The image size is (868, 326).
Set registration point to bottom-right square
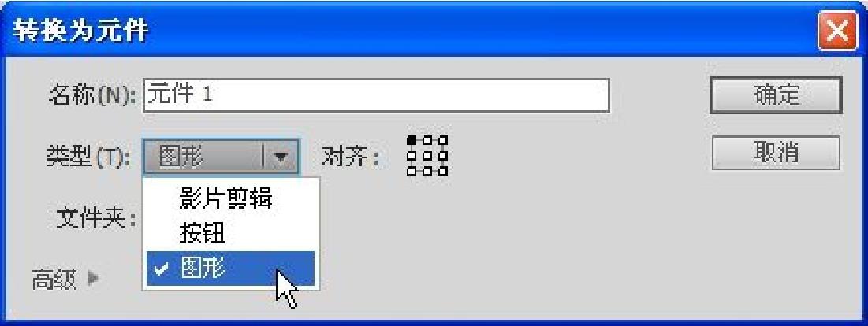(442, 171)
